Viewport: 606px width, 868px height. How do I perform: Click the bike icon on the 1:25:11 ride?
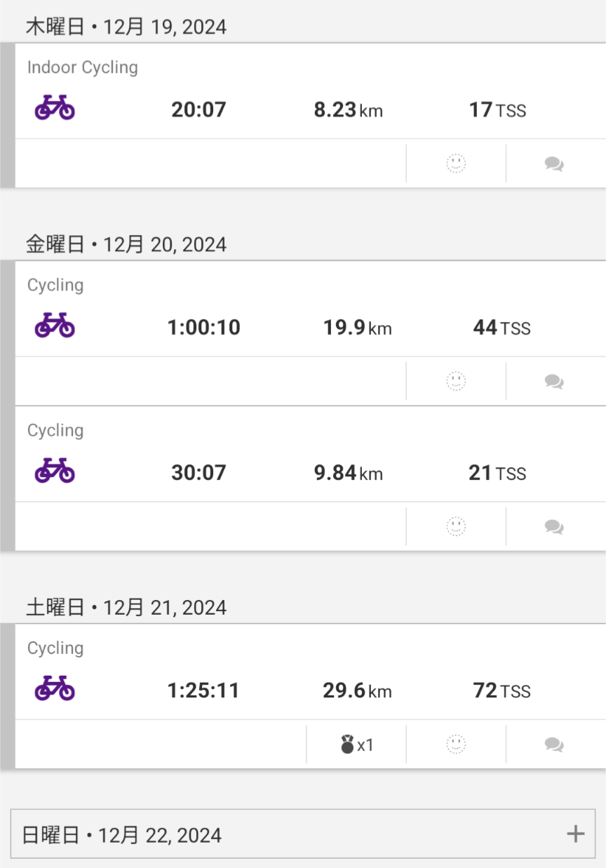(55, 688)
